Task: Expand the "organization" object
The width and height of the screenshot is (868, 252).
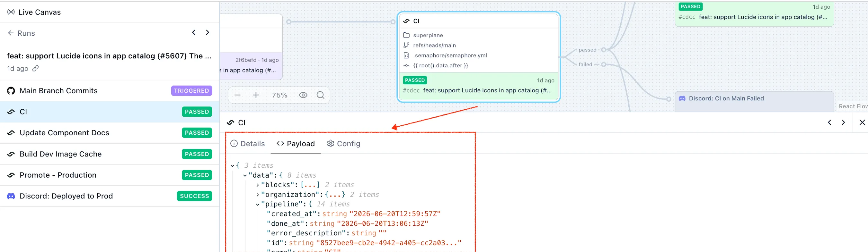Action: (x=258, y=195)
